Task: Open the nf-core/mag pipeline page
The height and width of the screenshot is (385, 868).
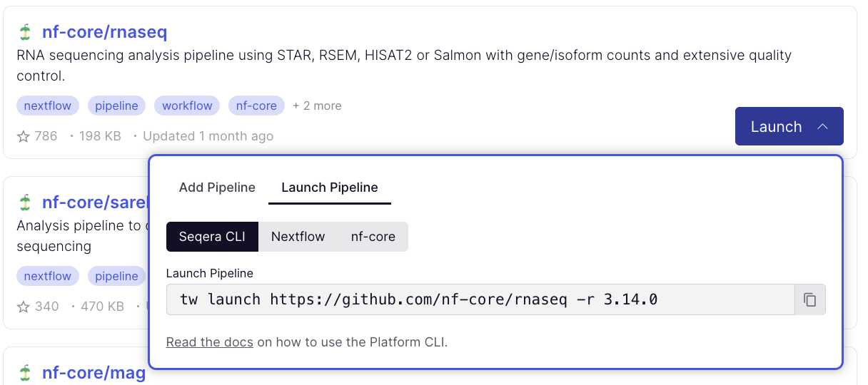Action: tap(94, 372)
